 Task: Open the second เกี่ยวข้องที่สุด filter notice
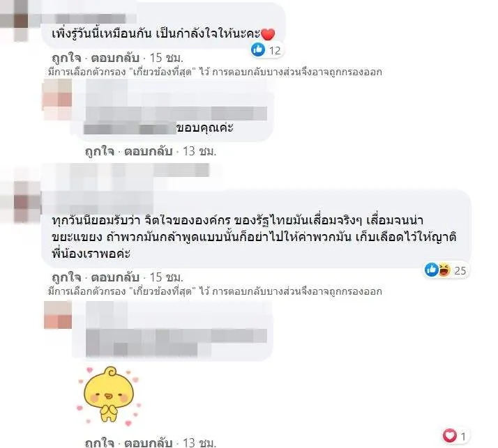[215, 291]
